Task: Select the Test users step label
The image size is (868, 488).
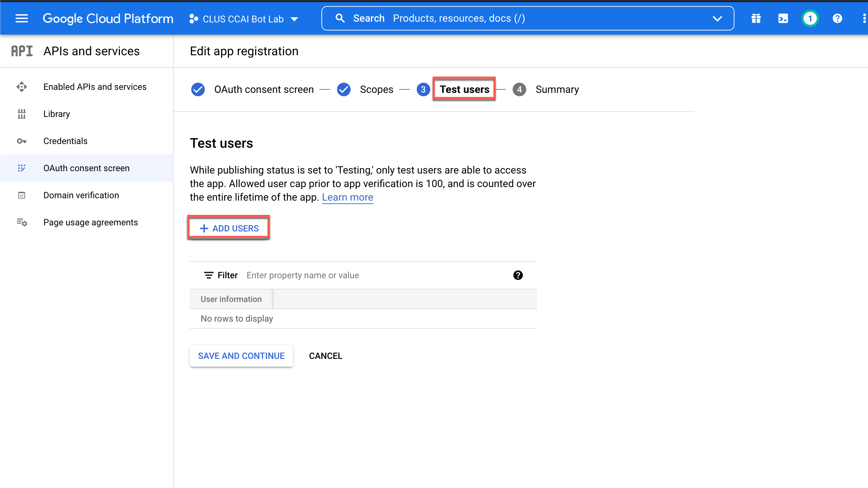Action: (465, 89)
